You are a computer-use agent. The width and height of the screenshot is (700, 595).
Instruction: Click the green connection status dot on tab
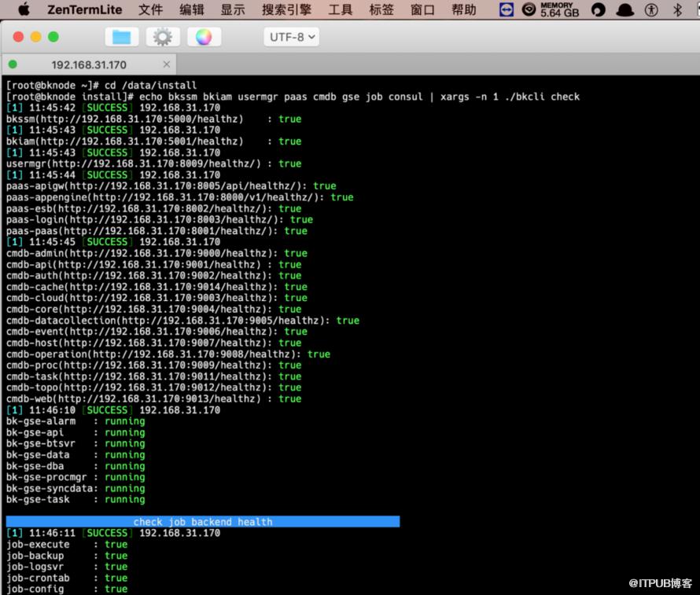13,64
